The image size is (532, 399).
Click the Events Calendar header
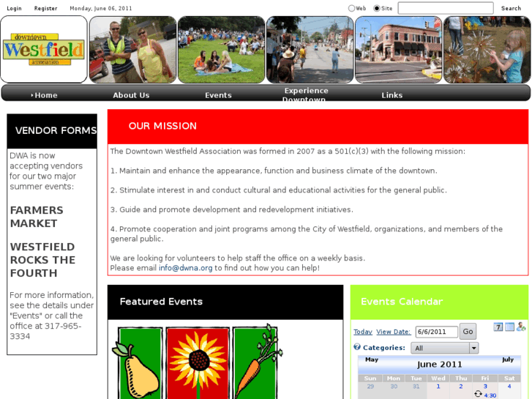[439, 302]
